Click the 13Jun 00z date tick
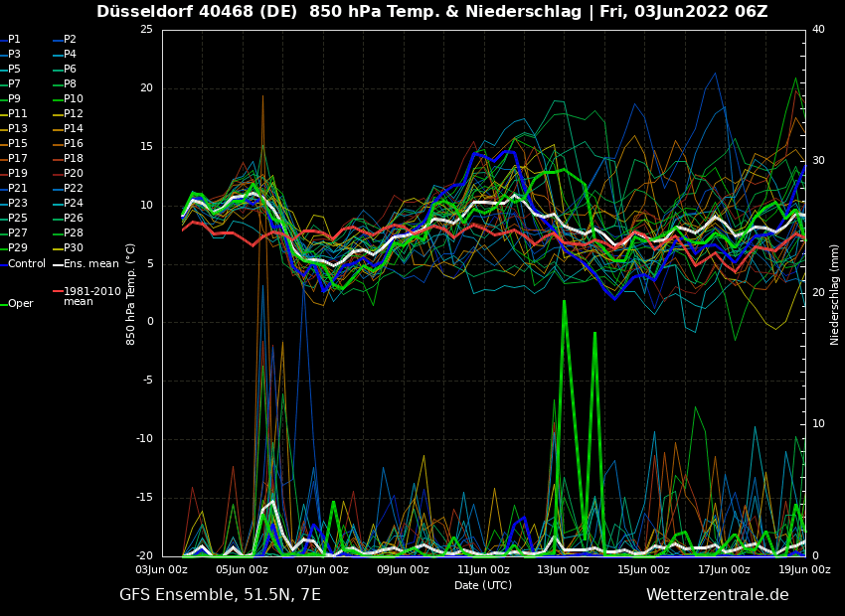Viewport: 845px width, 616px height. 564,570
